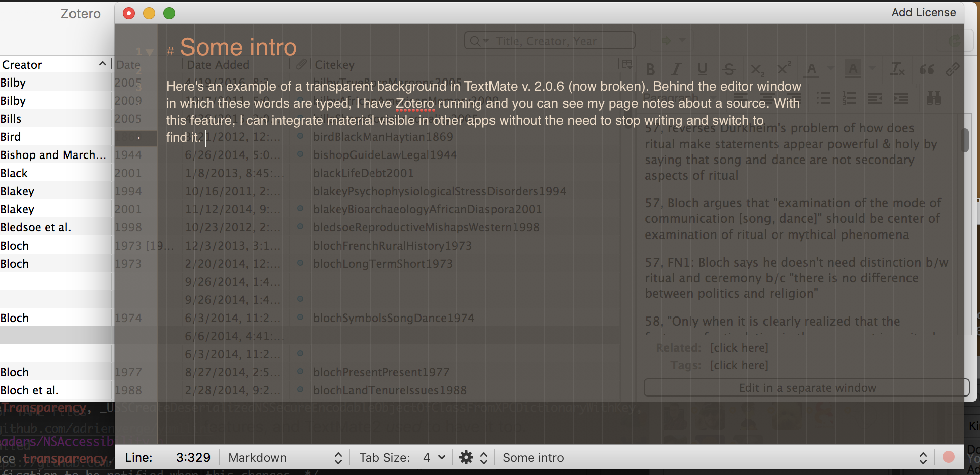Apply subscript formatting in Zotero note
980x475 pixels.
click(x=757, y=69)
